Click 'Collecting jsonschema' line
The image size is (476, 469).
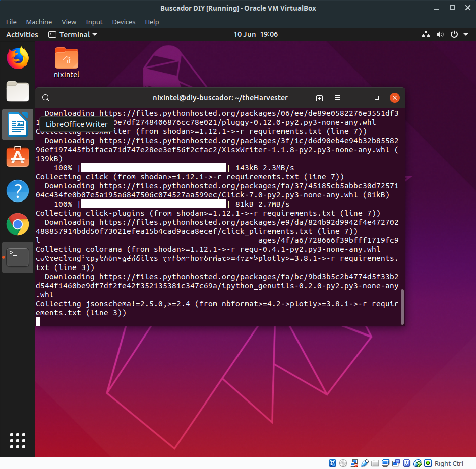(217, 308)
